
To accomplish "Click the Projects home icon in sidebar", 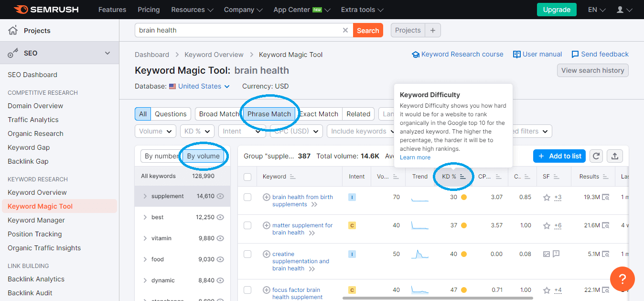I will pos(13,31).
